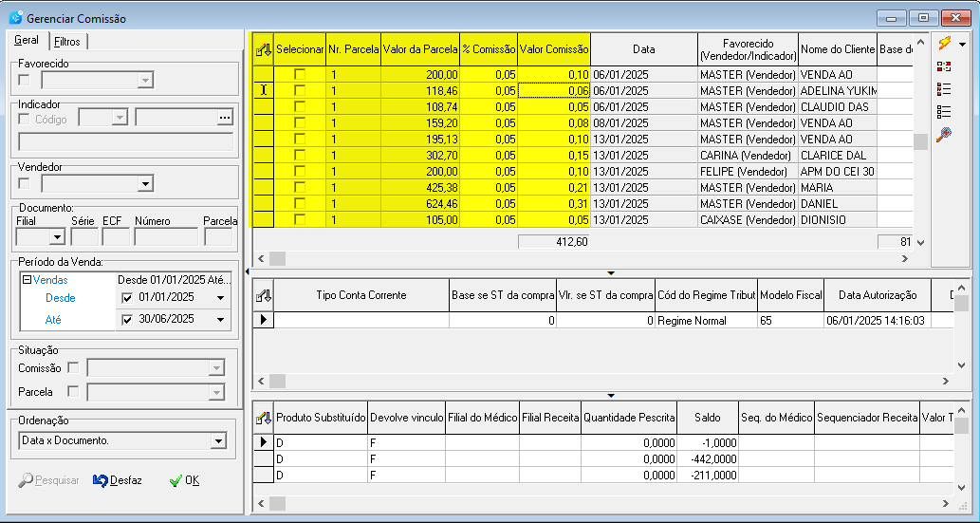Tick Selecionar checkbox for ADELINA YUKIM row
This screenshot has width=980, height=523.
pos(300,91)
